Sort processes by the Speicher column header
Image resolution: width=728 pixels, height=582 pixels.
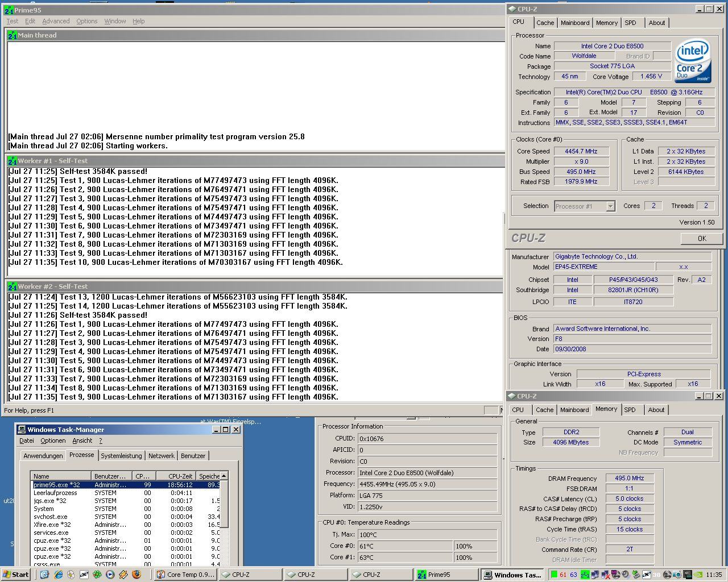tap(209, 476)
